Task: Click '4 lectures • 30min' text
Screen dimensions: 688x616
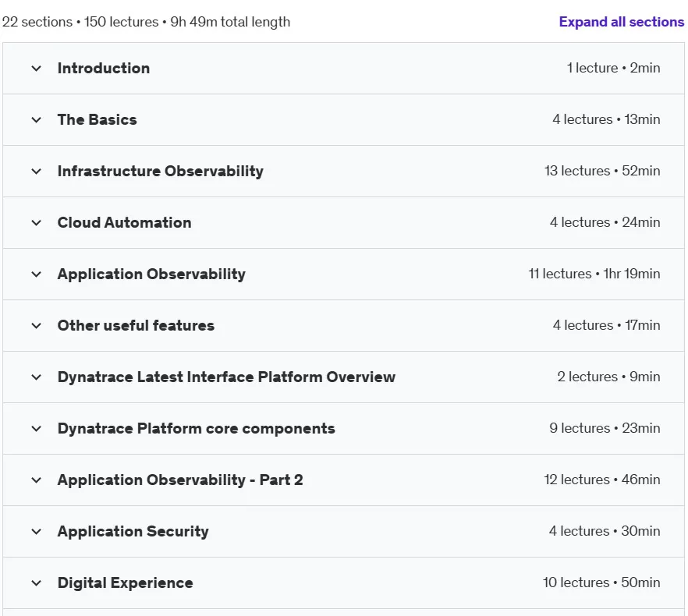Action: (605, 531)
